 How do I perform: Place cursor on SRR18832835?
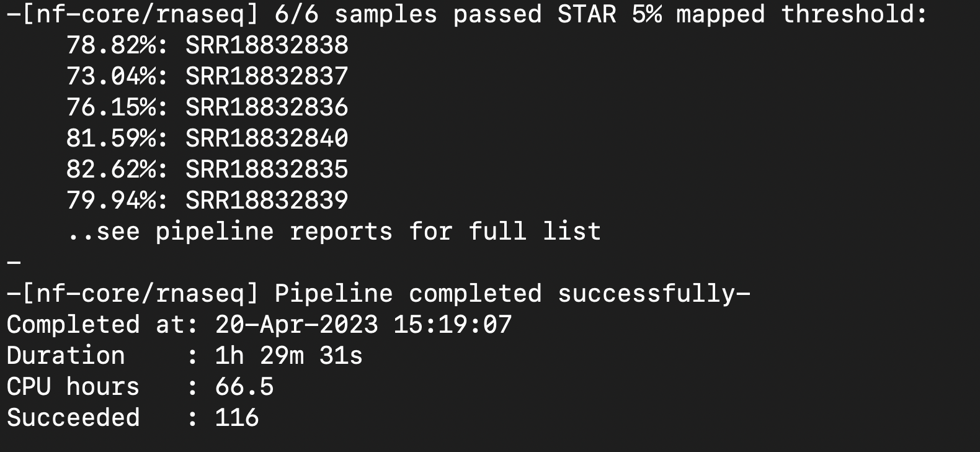point(267,169)
